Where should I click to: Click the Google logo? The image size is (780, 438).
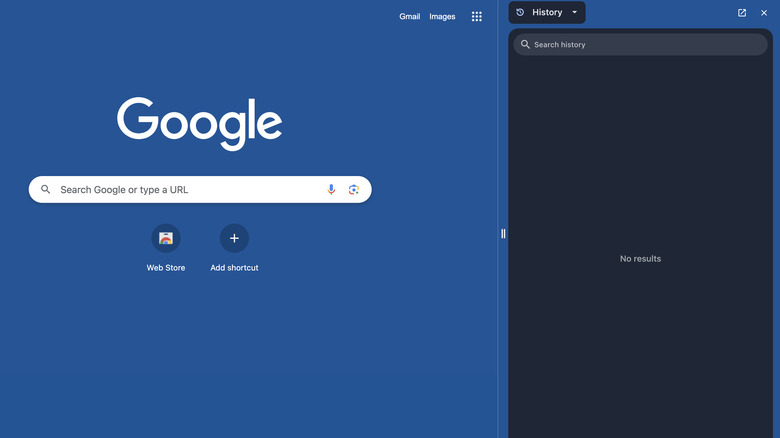[x=199, y=123]
